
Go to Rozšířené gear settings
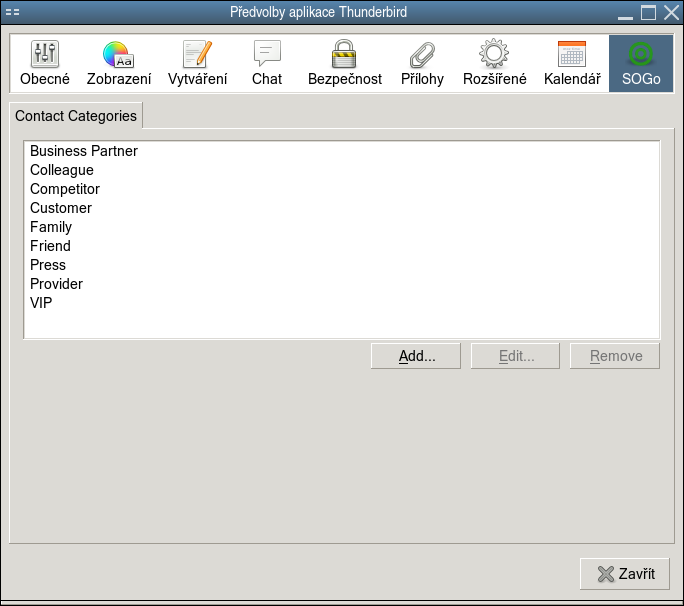[494, 64]
